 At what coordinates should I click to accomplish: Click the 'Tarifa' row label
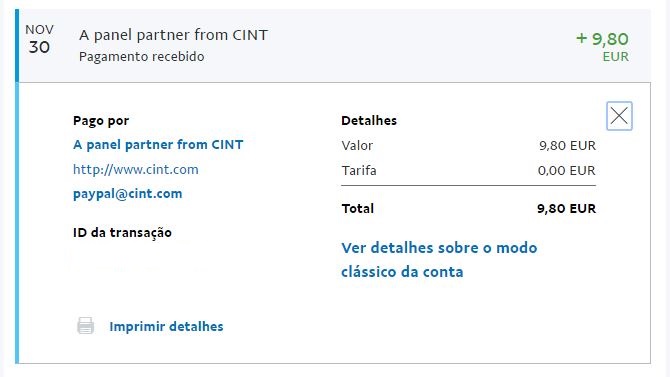(x=359, y=171)
